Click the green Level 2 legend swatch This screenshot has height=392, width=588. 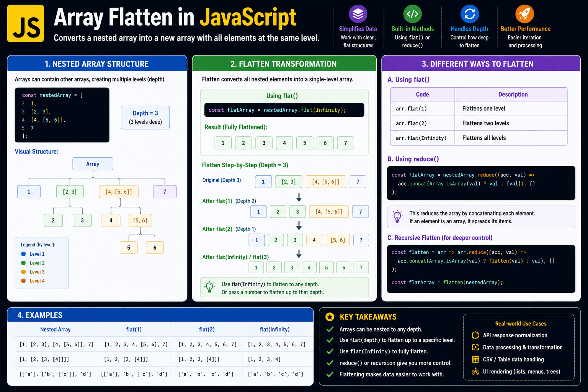tap(23, 263)
